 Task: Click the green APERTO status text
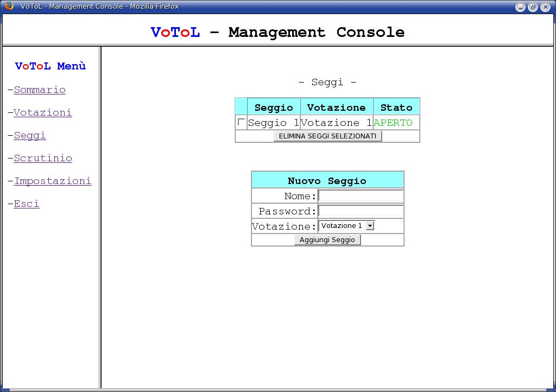(x=393, y=123)
